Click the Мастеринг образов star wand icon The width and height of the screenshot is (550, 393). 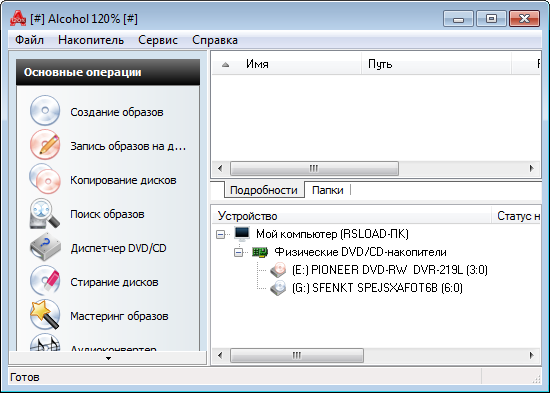[x=45, y=314]
